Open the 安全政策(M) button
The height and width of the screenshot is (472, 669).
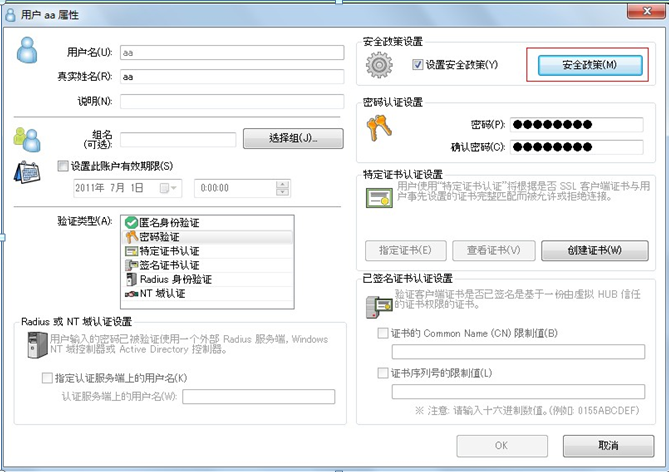(x=590, y=65)
